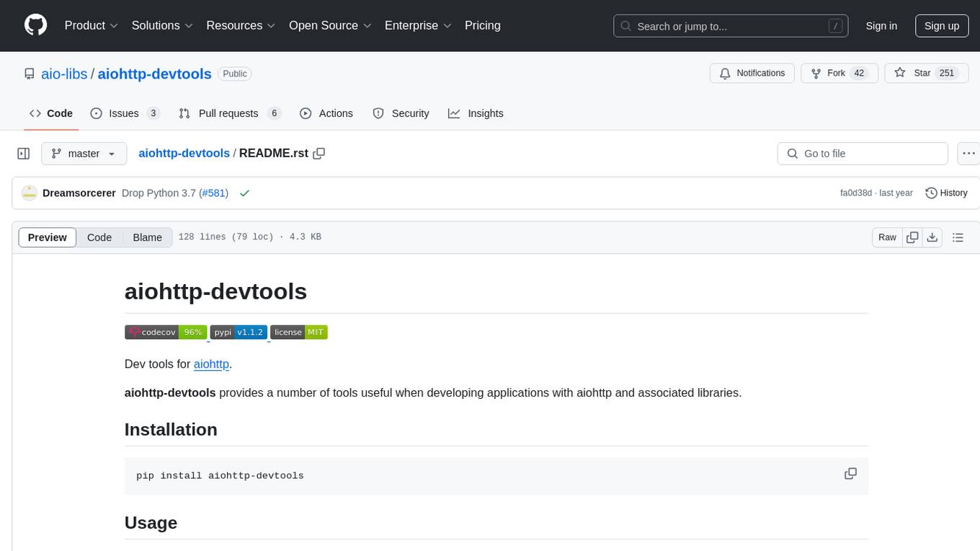This screenshot has height=551, width=980.
Task: Switch to the Code tab
Action: [x=51, y=113]
